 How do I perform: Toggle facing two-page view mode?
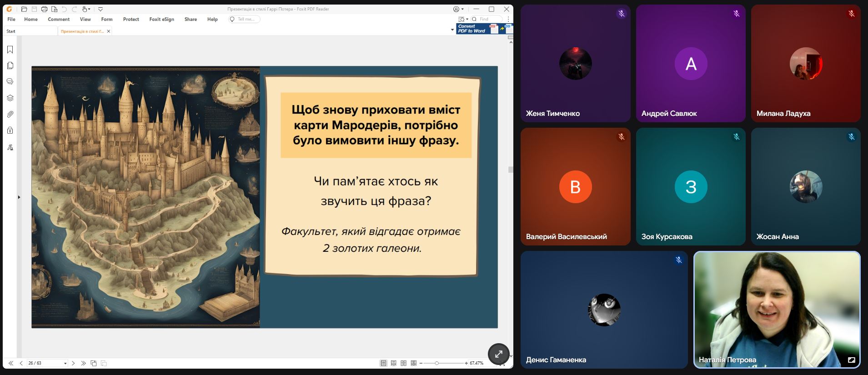[403, 363]
